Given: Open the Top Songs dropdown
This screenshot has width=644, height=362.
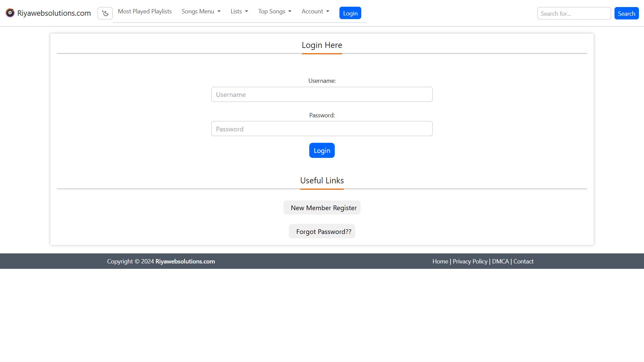Looking at the screenshot, I should pos(275,11).
